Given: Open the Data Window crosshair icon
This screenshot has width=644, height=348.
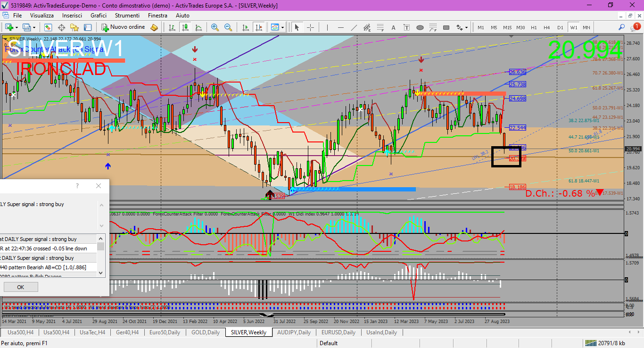Looking at the screenshot, I should click(61, 27).
